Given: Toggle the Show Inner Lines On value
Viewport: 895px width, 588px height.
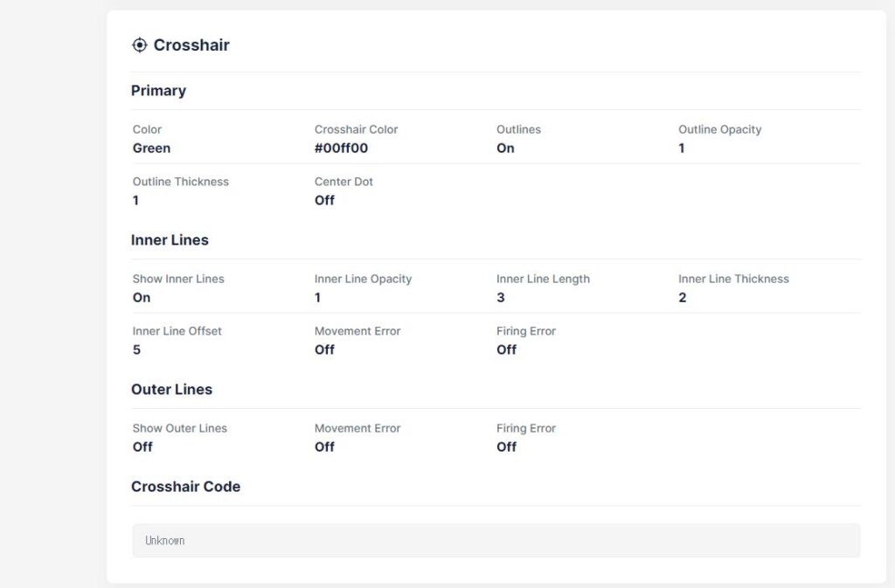Looking at the screenshot, I should pos(142,298).
